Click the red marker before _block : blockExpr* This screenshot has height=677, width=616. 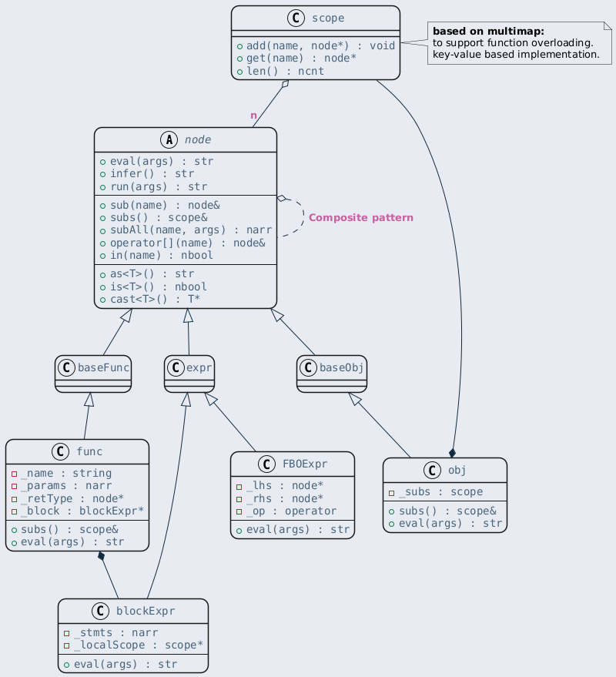(15, 511)
